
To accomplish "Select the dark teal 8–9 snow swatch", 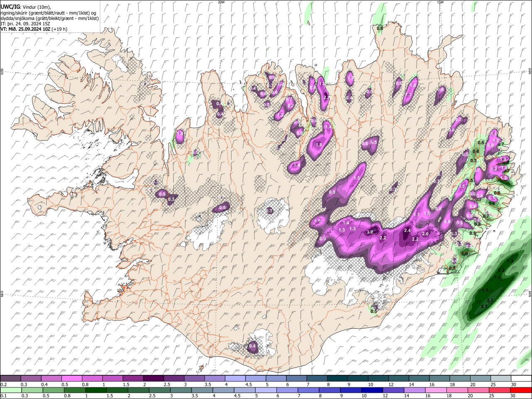I will click(337, 379).
